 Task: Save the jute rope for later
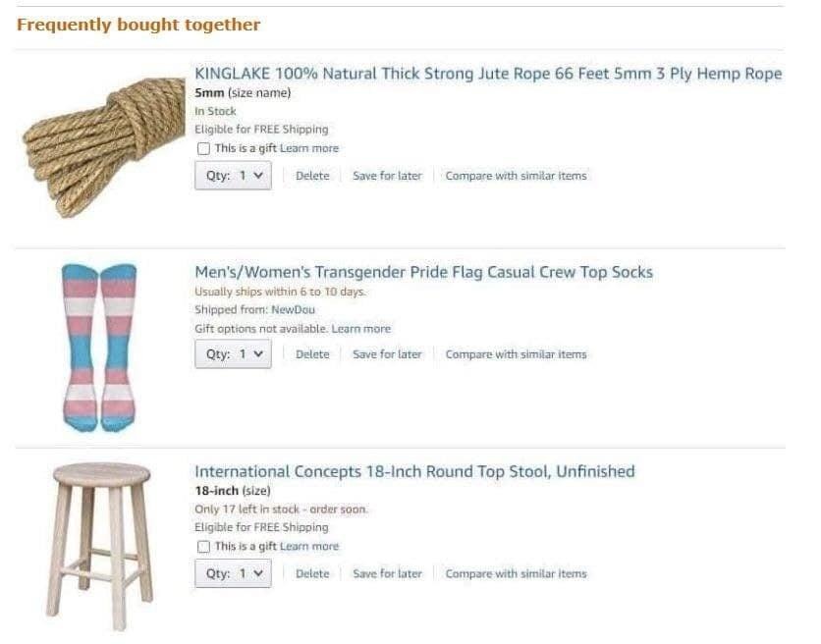click(387, 176)
